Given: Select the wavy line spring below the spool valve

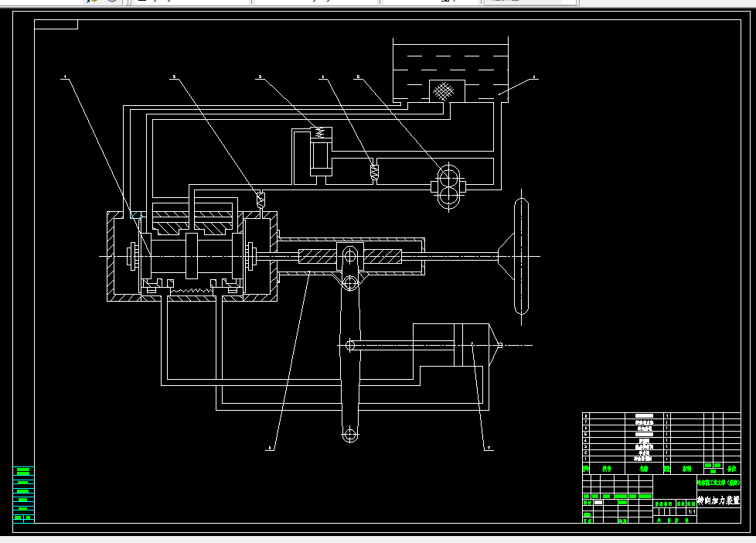Looking at the screenshot, I should (x=192, y=291).
